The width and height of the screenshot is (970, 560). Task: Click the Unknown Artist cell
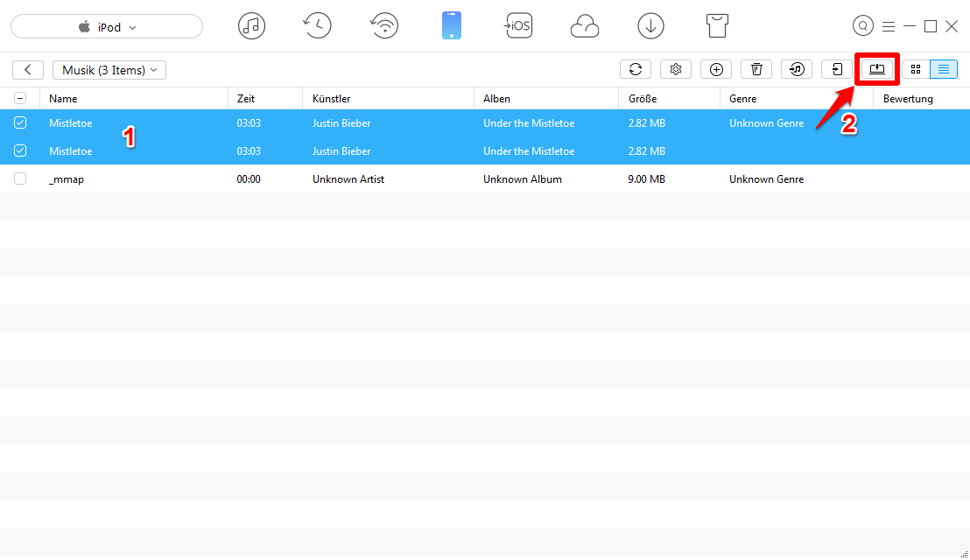point(348,179)
